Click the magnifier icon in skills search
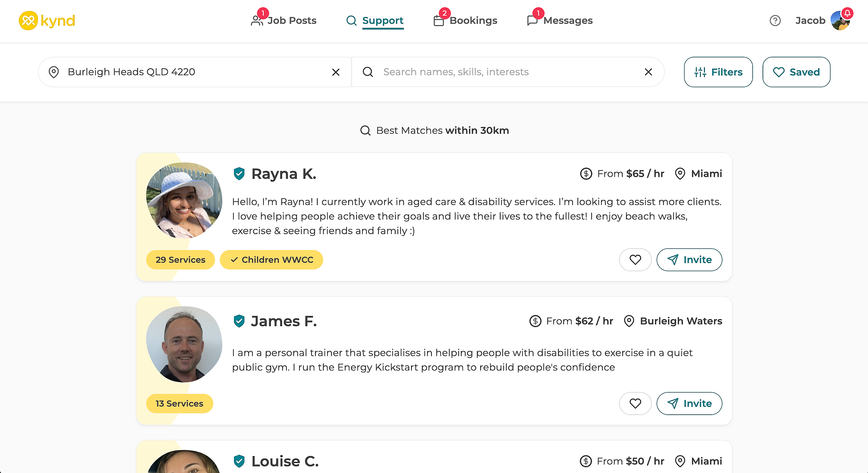The height and width of the screenshot is (473, 868). (x=368, y=72)
